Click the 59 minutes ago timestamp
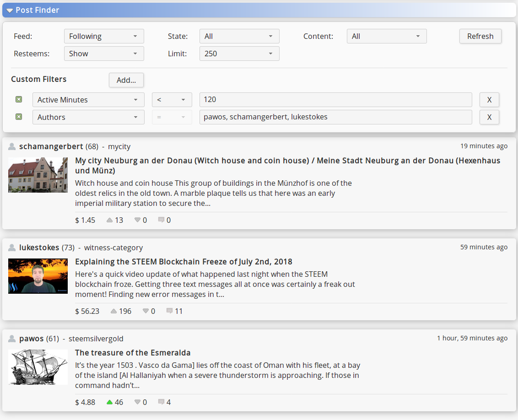518x420 pixels. click(x=484, y=248)
